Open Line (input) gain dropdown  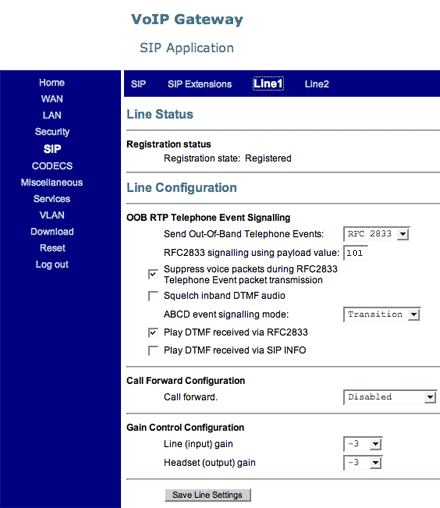(363, 444)
